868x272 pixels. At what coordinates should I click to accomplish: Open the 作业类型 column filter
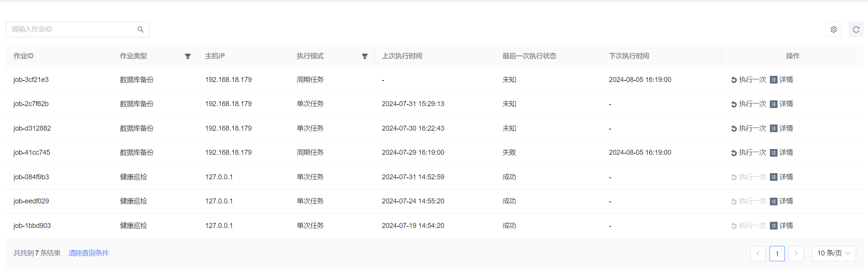coord(188,56)
